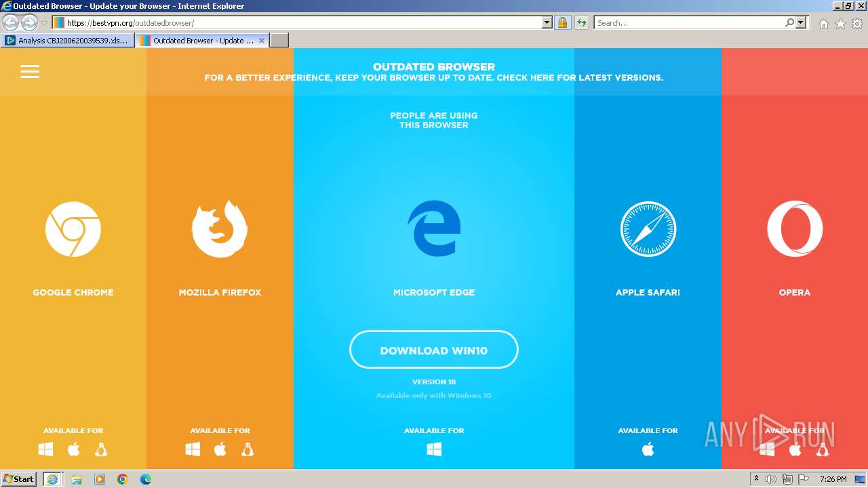Open the Tools gear icon
Image resolution: width=868 pixels, height=488 pixels.
point(857,24)
